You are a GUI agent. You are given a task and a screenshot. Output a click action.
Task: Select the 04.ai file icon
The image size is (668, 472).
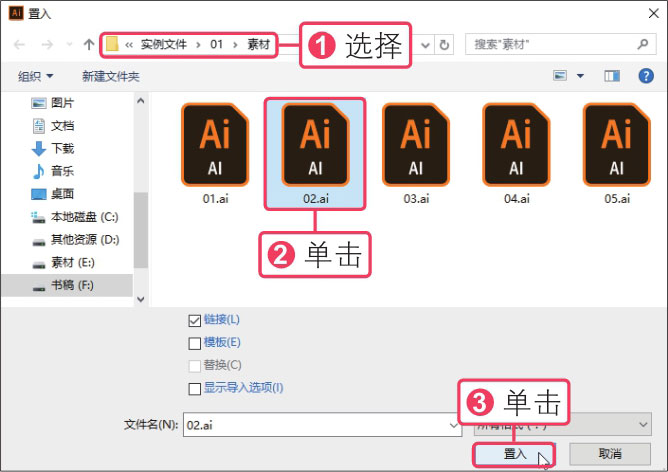[x=516, y=145]
